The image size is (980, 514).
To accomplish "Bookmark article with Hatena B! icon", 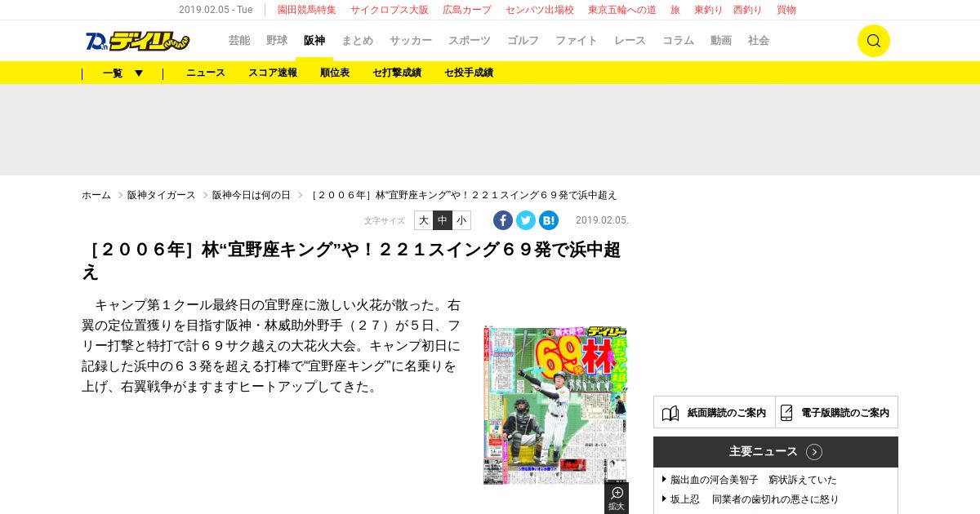I will point(549,220).
